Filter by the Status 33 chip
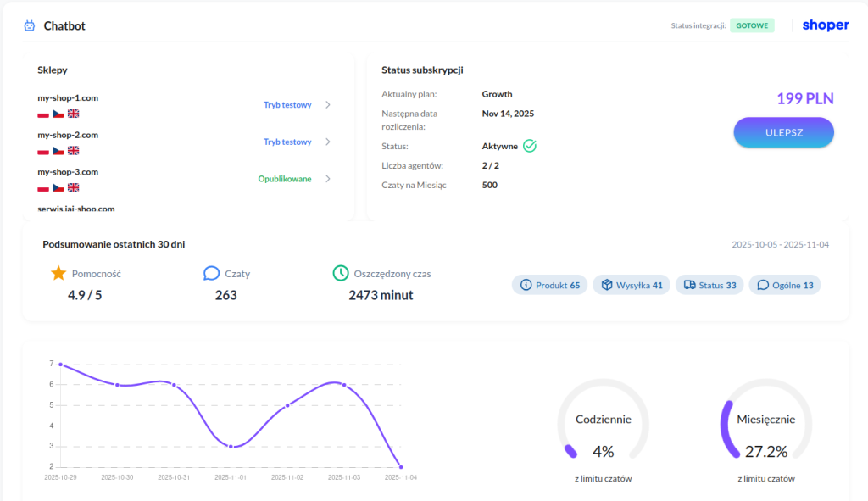The width and height of the screenshot is (868, 501). (x=709, y=285)
